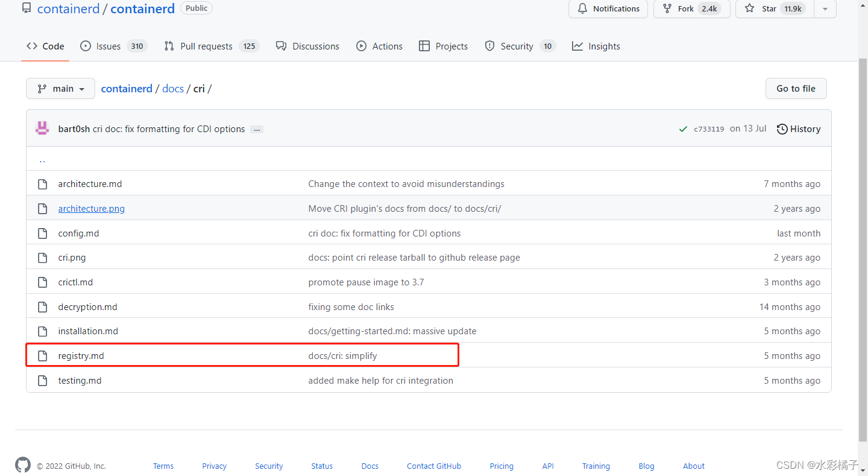Open decryption.md file
The width and height of the screenshot is (868, 476).
point(87,307)
